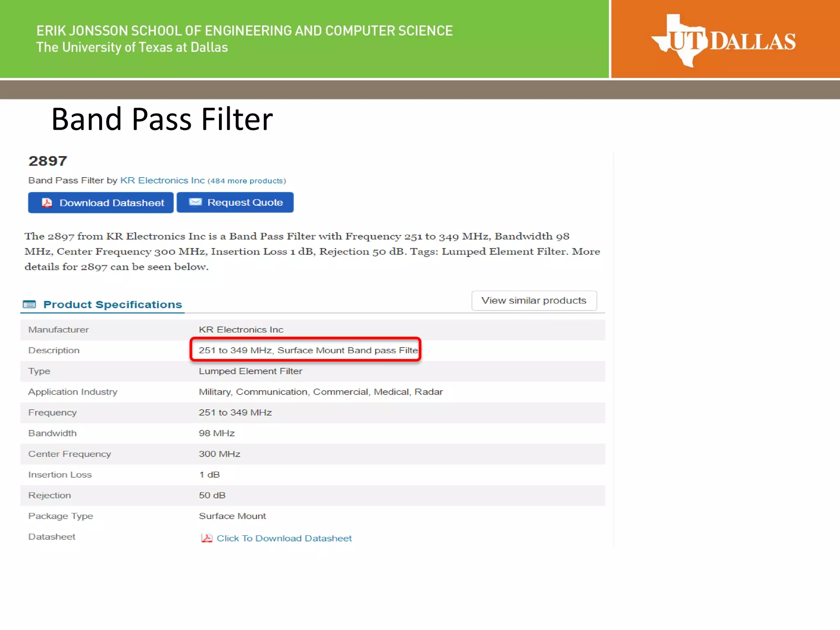Image resolution: width=840 pixels, height=630 pixels.
Task: Click the Package Type value Surface Mount
Action: [233, 516]
